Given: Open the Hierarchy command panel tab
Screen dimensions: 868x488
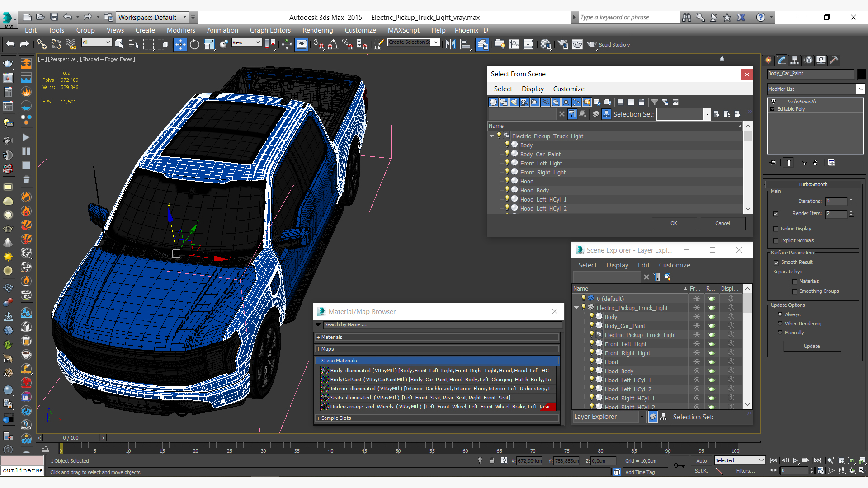Looking at the screenshot, I should tap(794, 60).
